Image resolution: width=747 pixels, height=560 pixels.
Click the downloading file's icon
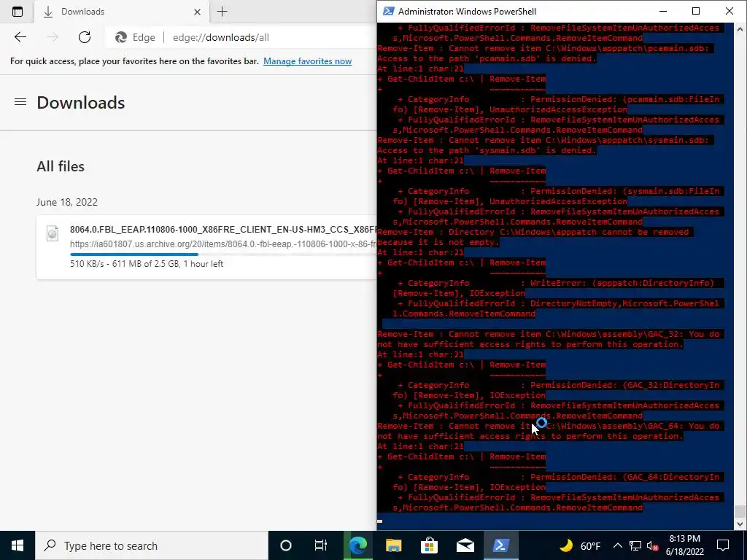point(53,233)
